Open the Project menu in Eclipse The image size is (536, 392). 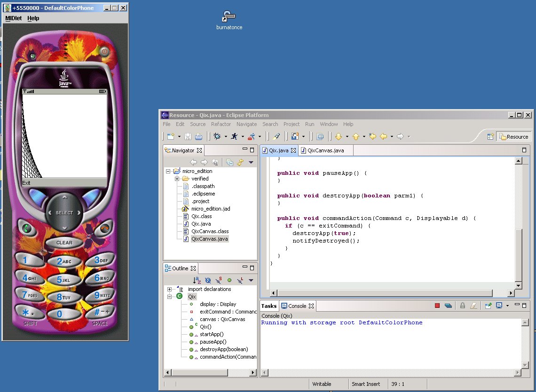point(291,124)
